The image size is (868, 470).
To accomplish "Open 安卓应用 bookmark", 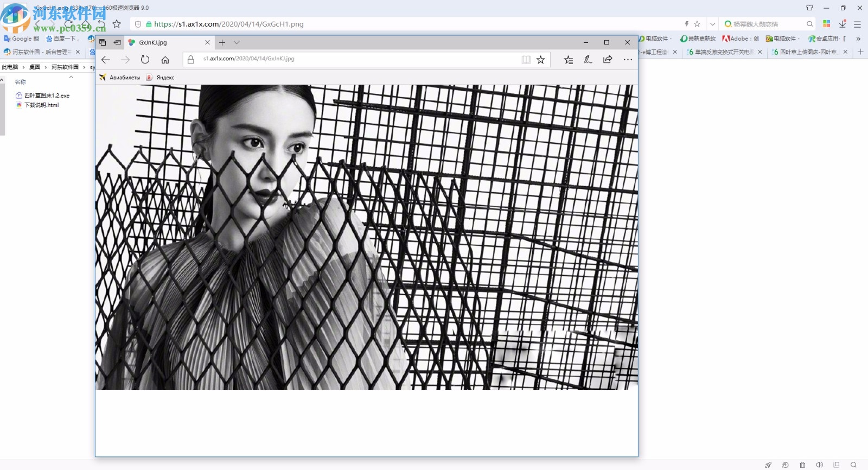I will coord(827,39).
